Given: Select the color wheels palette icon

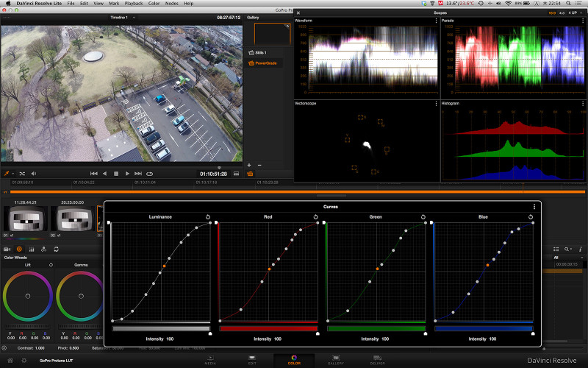Looking at the screenshot, I should [x=19, y=250].
